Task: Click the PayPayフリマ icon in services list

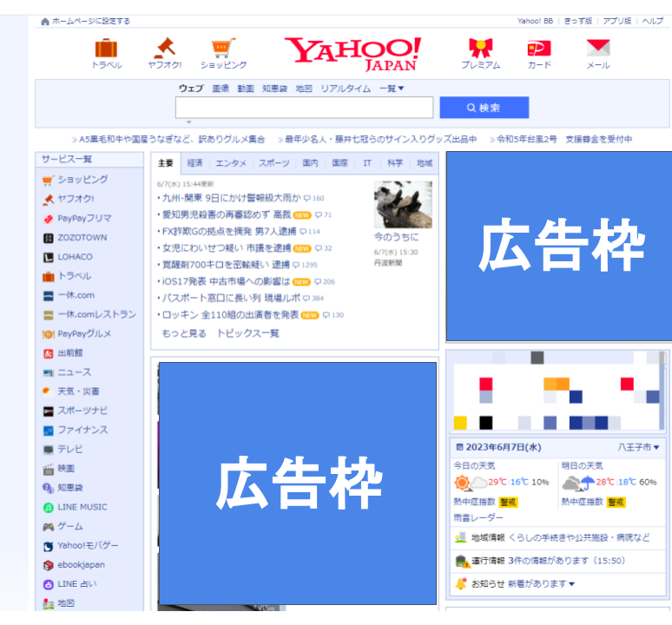Action: 49,219
